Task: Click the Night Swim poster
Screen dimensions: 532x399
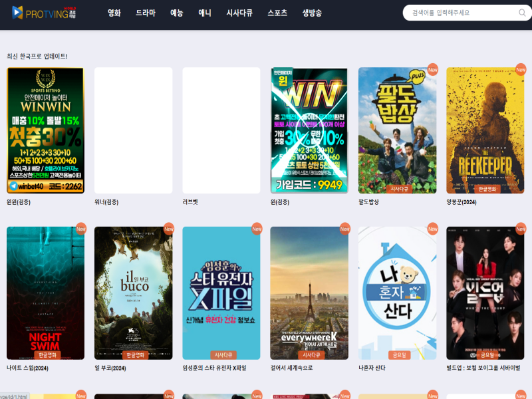Action: [x=45, y=293]
